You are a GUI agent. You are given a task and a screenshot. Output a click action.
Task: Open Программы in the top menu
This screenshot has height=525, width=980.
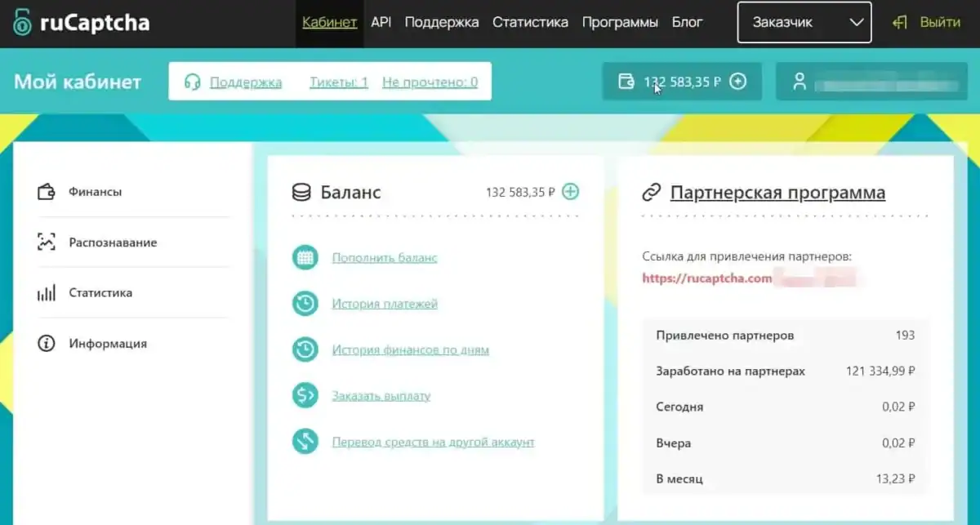[620, 22]
